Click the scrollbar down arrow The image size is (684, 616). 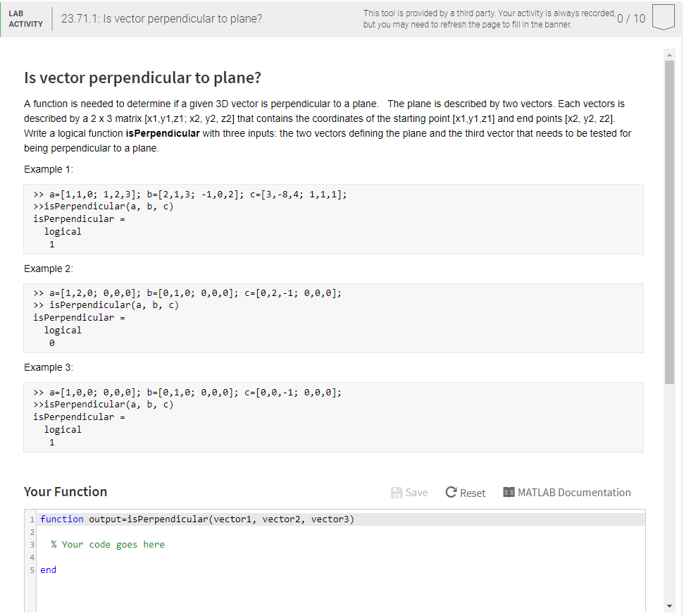click(669, 605)
